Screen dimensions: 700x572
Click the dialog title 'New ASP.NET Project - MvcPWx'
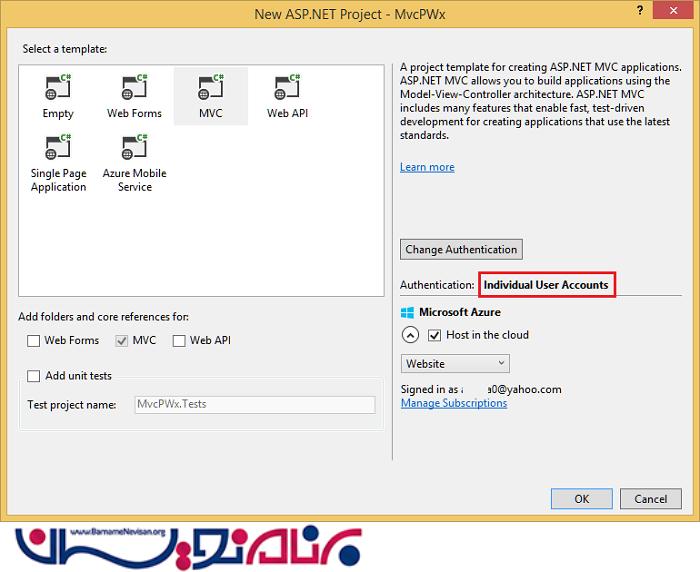click(x=350, y=14)
